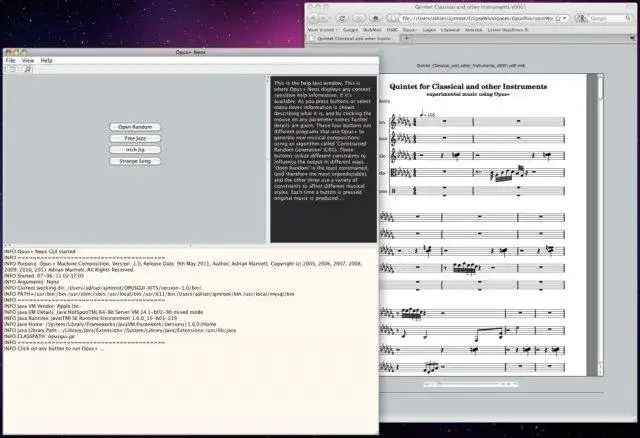
Task: Click the Open Random button
Action: (x=135, y=127)
